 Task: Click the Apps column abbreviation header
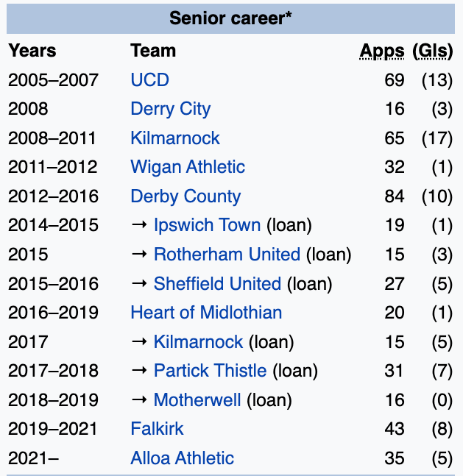(x=382, y=51)
